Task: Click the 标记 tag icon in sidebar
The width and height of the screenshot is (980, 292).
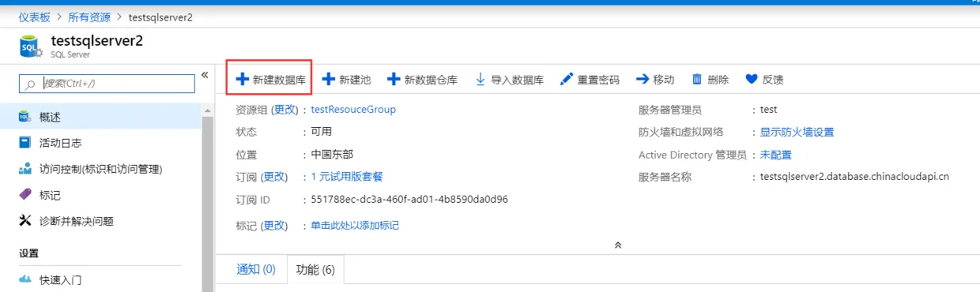Action: pyautogui.click(x=25, y=195)
